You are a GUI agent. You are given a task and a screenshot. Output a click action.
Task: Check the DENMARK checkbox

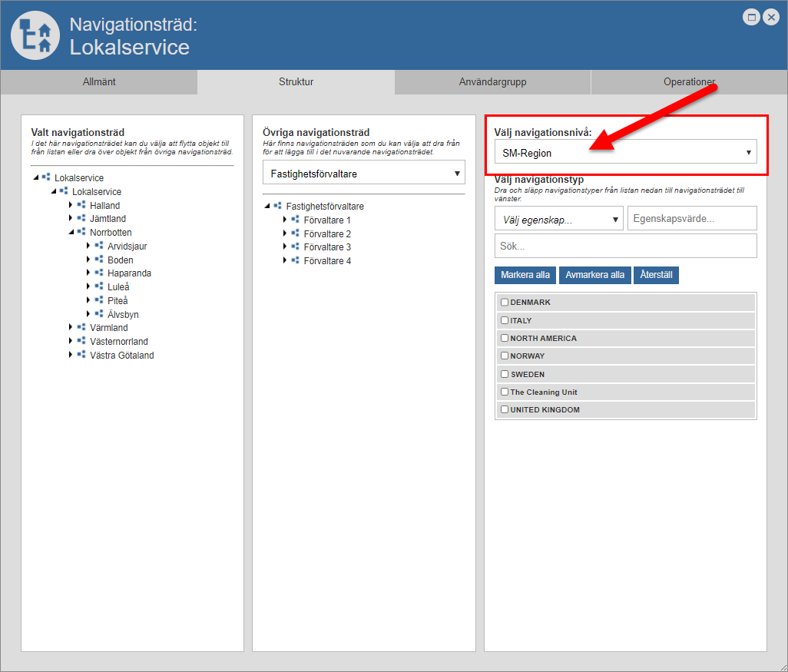pyautogui.click(x=505, y=303)
